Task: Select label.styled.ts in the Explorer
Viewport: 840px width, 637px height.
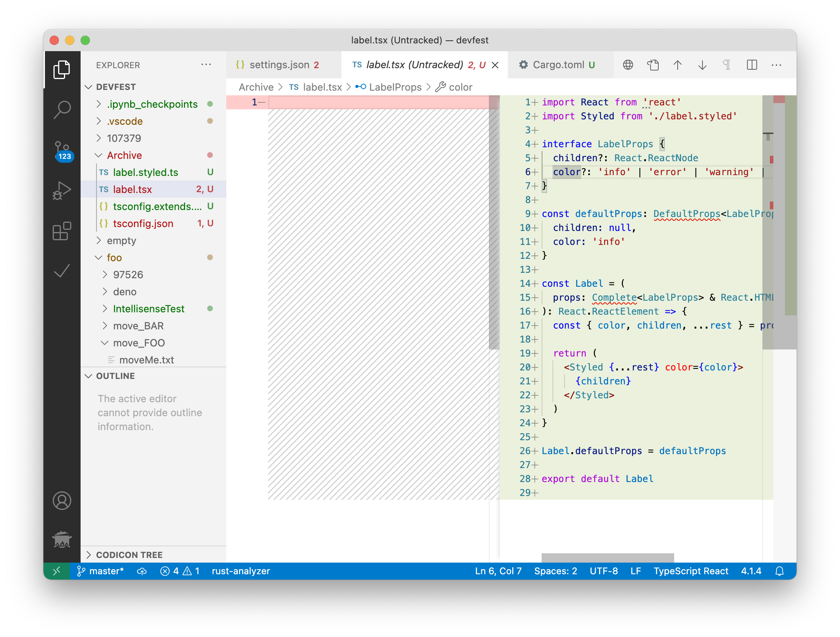Action: coord(145,172)
